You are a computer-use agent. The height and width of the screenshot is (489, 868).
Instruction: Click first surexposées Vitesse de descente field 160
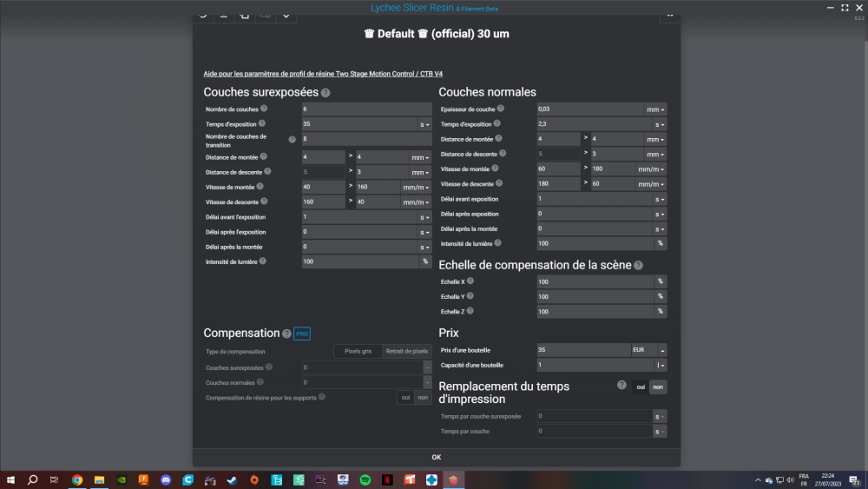(x=323, y=202)
